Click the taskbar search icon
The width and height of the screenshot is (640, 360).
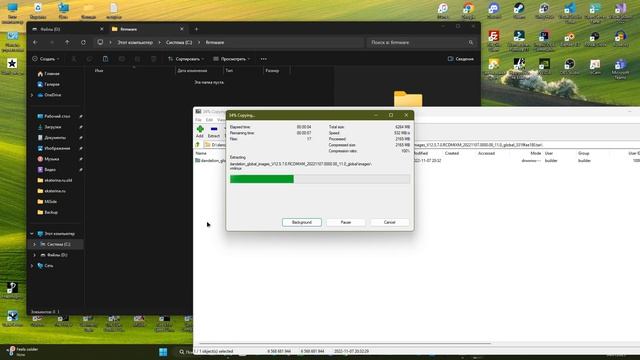pos(182,352)
